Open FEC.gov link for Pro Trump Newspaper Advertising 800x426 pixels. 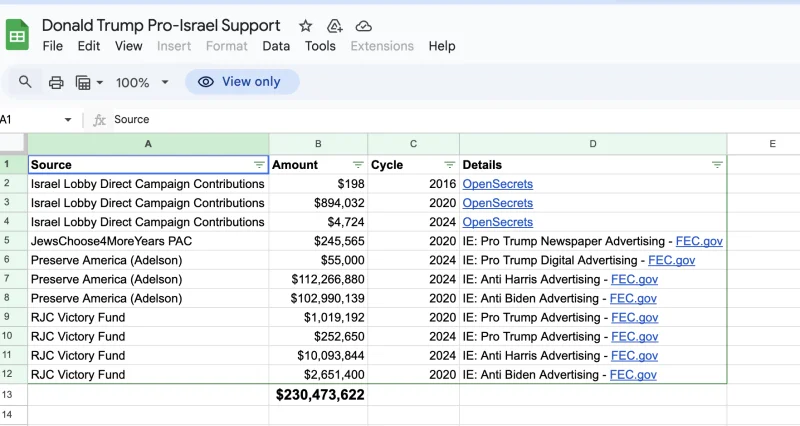[x=699, y=241]
